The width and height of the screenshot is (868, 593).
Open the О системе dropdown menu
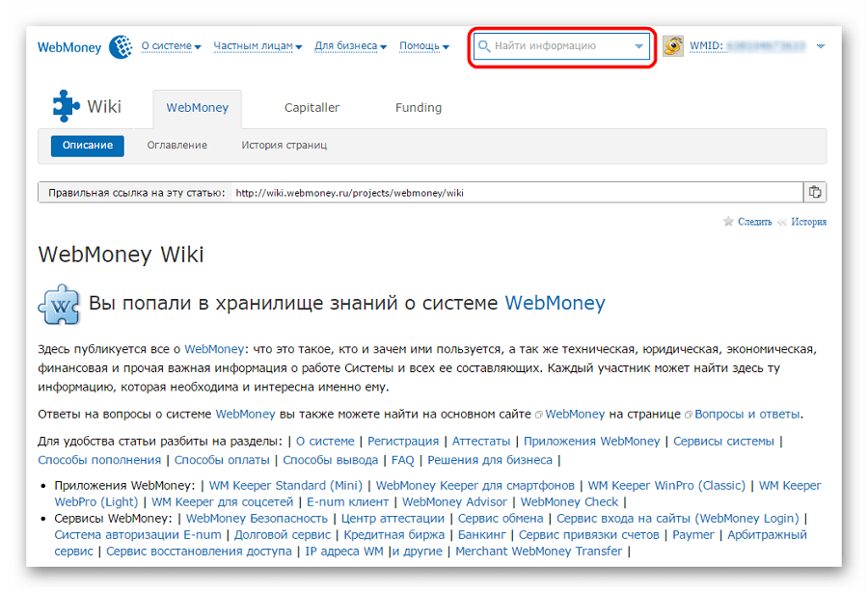(x=171, y=46)
